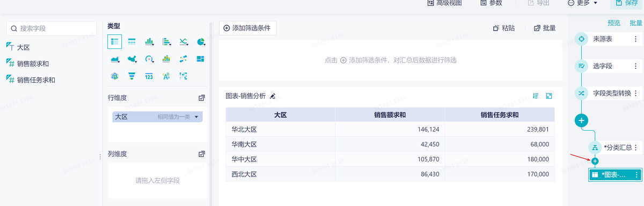Image resolution: width=644 pixels, height=206 pixels.
Task: Click the 选字段 step node icon
Action: point(581,66)
